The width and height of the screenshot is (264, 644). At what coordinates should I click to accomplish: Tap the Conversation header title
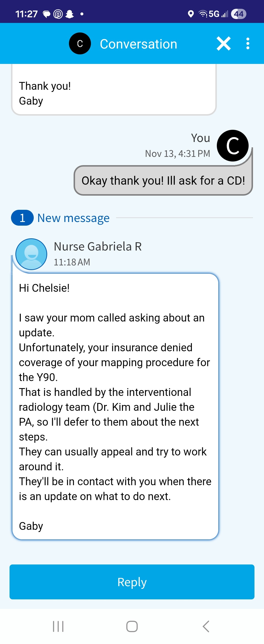pos(139,44)
